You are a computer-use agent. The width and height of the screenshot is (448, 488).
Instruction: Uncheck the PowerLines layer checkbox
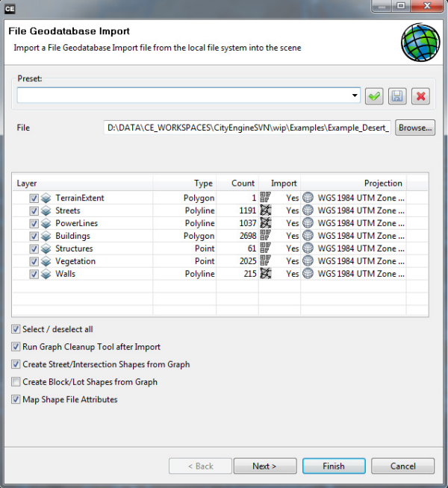(34, 223)
